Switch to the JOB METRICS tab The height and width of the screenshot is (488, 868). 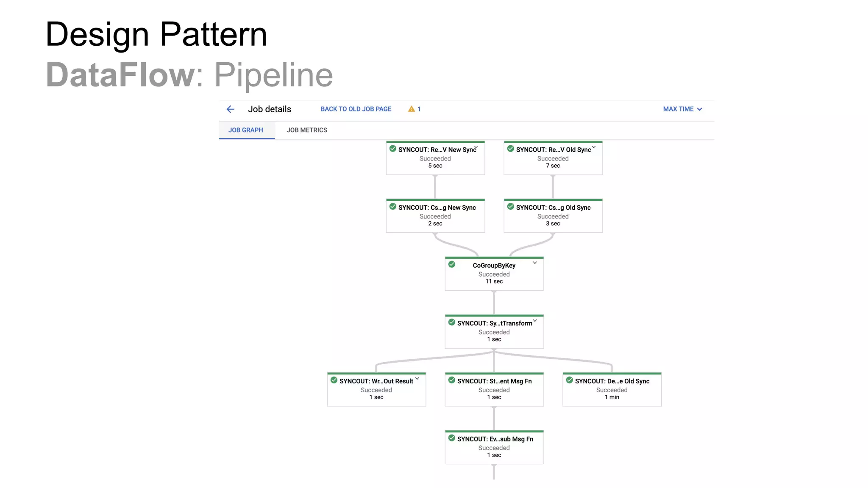pos(307,130)
